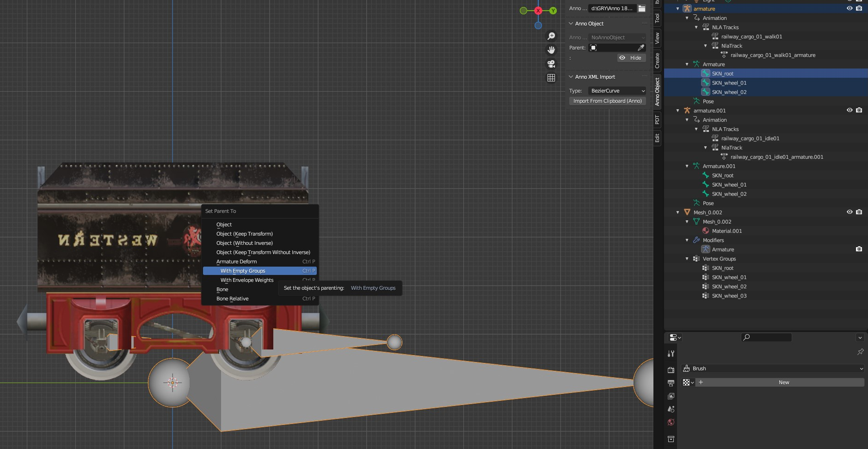868x449 pixels.
Task: Choose Bone Relative parent option
Action: pos(260,299)
